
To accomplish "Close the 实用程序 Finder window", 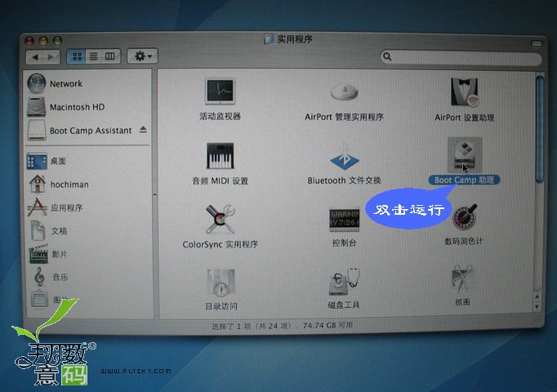I will pos(29,41).
